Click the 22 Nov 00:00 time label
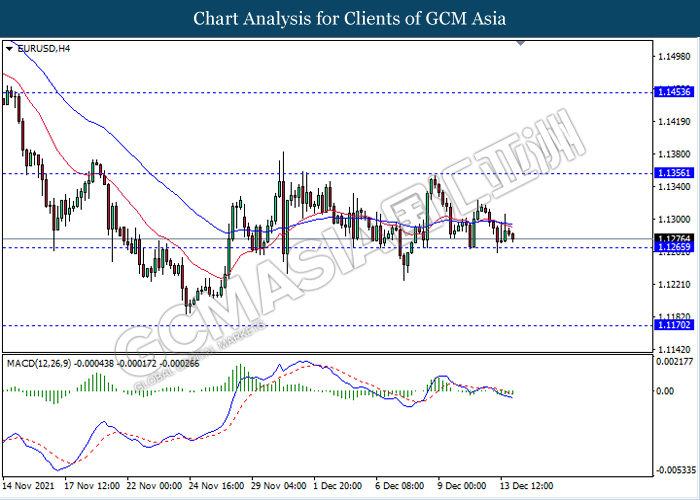This screenshot has height=500, width=700. [154, 485]
